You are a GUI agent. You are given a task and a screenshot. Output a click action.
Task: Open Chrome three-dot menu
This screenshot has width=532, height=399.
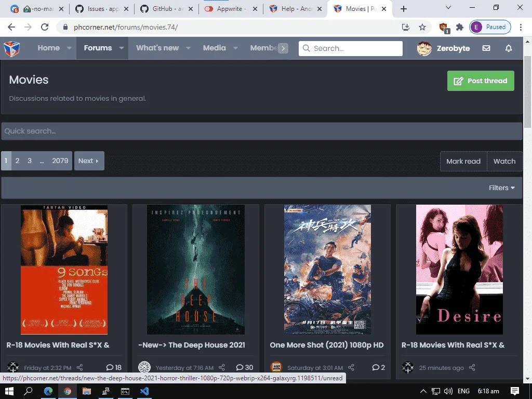(521, 27)
